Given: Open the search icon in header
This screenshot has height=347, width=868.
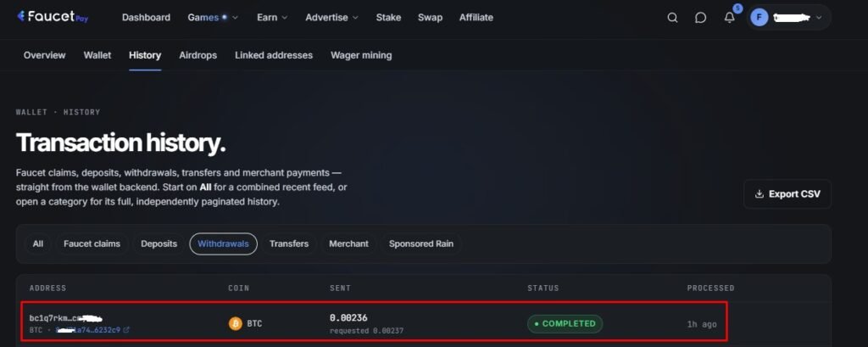Looking at the screenshot, I should click(x=672, y=18).
